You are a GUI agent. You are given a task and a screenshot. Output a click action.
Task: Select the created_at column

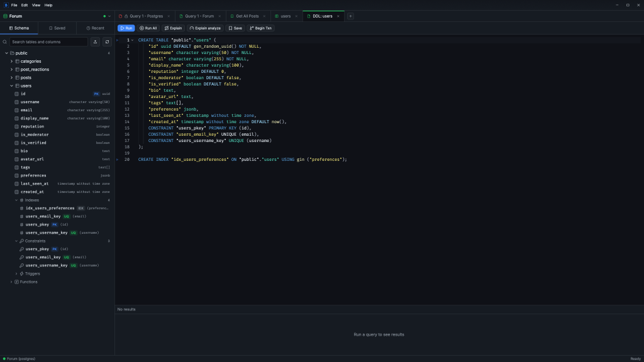[57, 192]
